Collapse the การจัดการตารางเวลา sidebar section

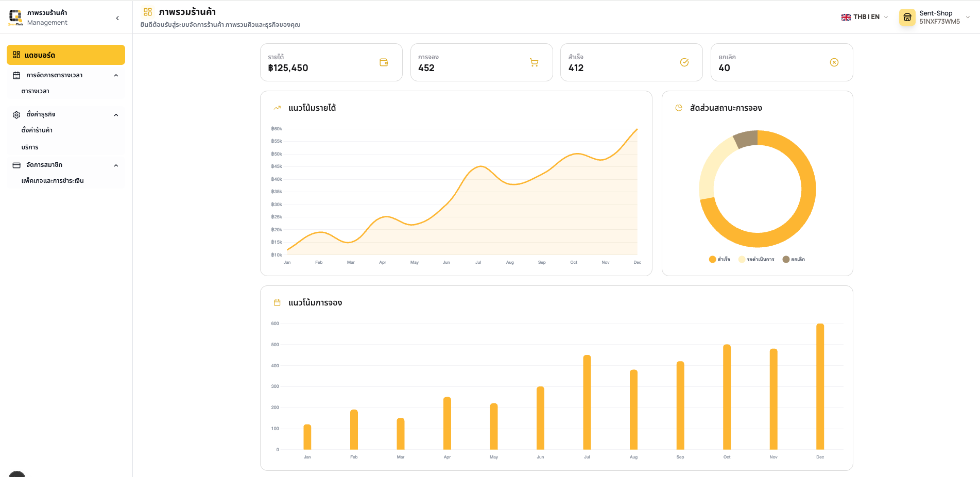point(116,75)
